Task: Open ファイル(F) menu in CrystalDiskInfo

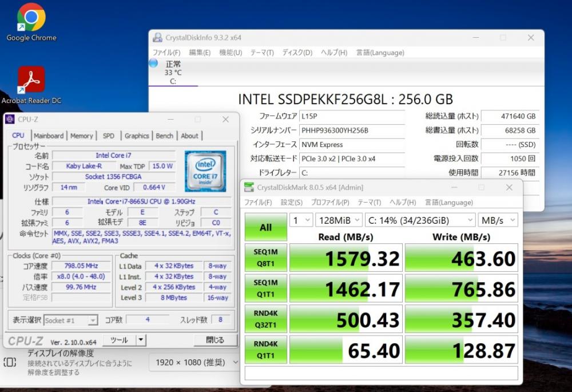Action: click(166, 53)
